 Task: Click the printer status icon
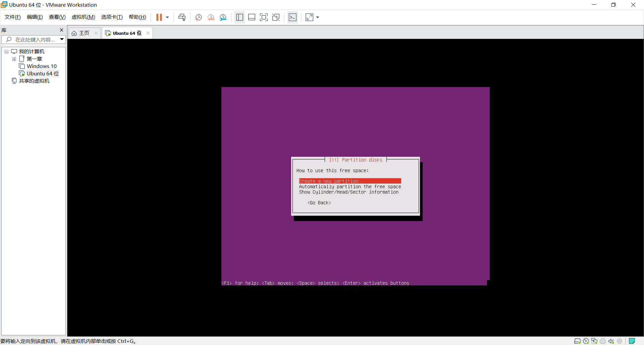pyautogui.click(x=603, y=341)
